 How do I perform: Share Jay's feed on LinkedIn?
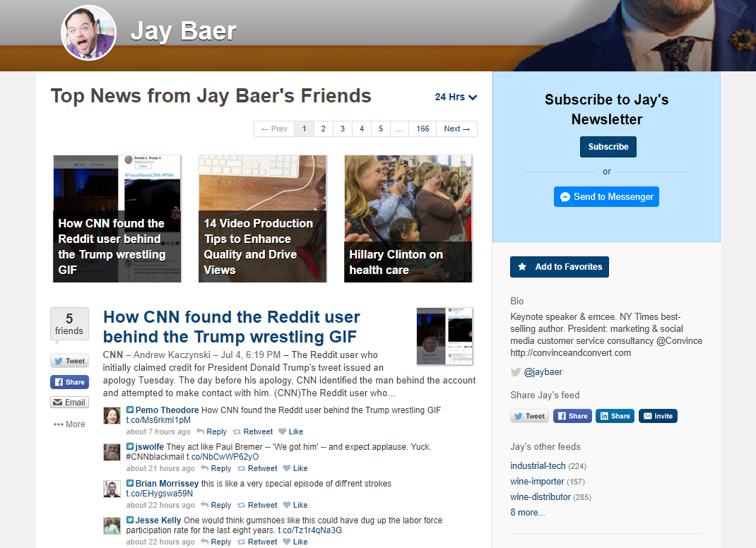615,416
